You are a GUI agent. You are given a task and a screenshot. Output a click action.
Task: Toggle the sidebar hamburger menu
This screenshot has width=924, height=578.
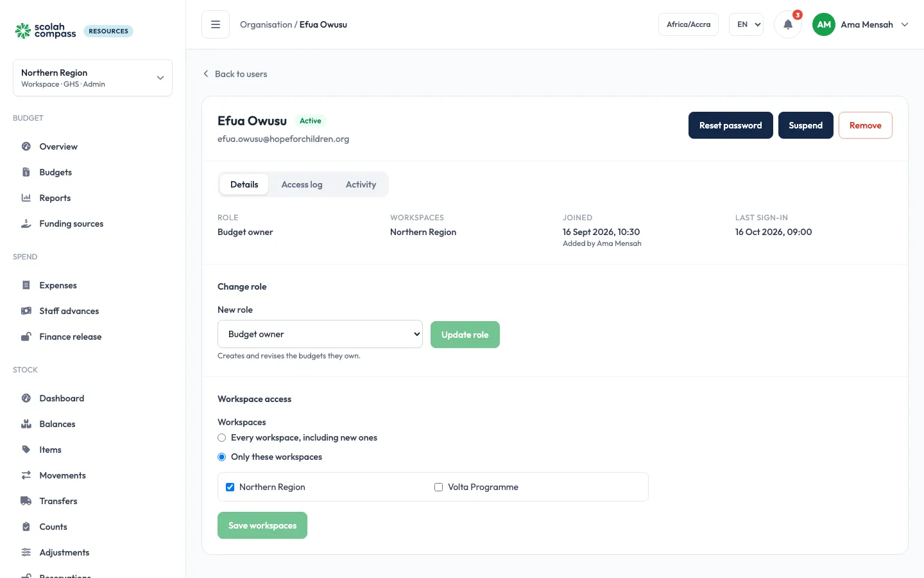pos(216,24)
